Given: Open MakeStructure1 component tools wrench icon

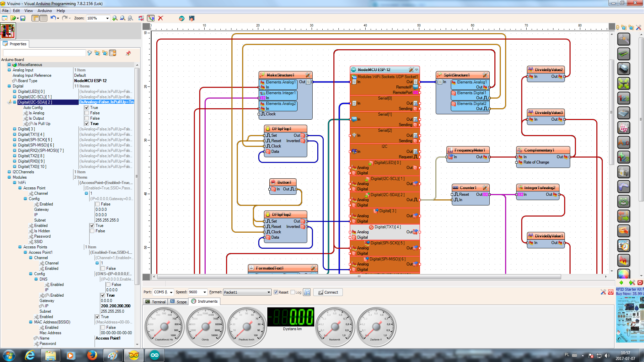Looking at the screenshot, I should (308, 75).
